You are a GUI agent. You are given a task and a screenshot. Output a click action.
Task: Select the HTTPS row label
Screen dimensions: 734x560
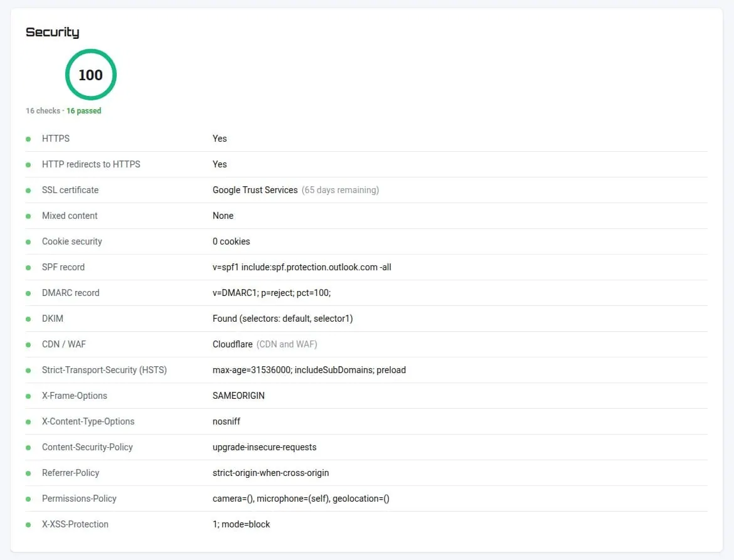pyautogui.click(x=56, y=139)
